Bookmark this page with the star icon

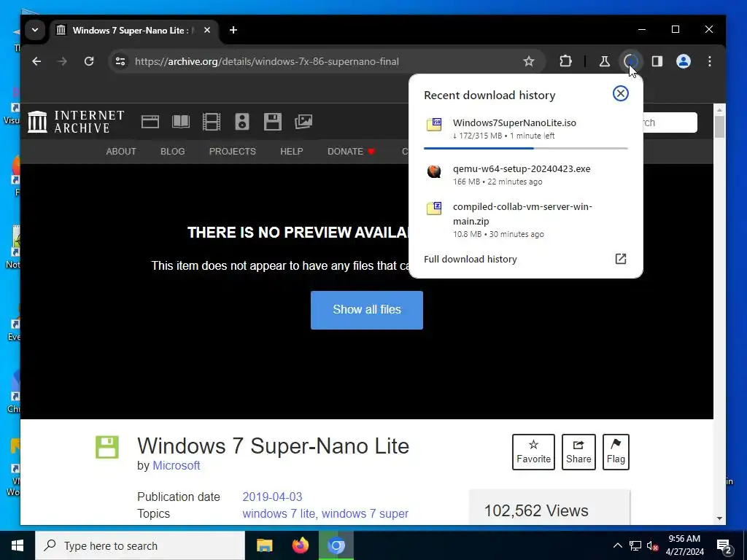coord(528,61)
